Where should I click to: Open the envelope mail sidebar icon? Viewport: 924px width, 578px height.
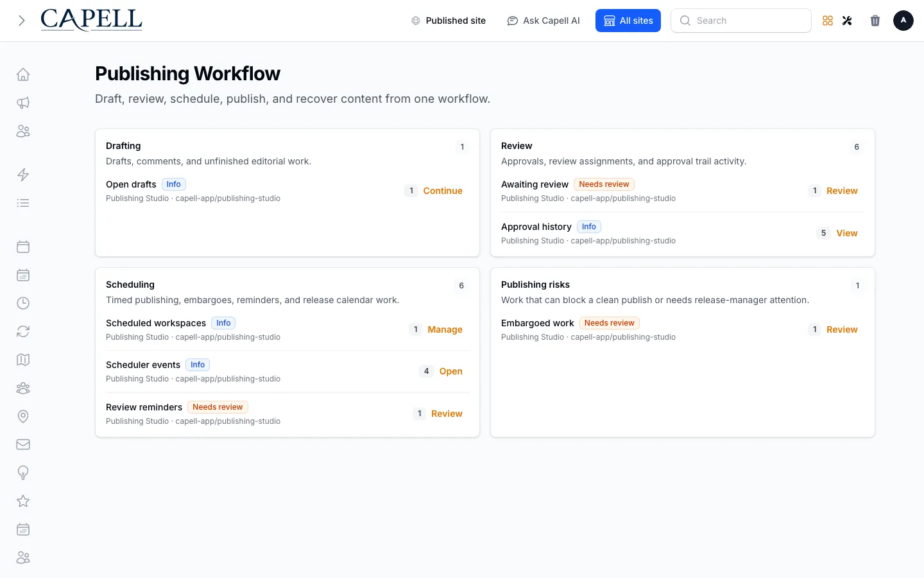[x=23, y=444]
